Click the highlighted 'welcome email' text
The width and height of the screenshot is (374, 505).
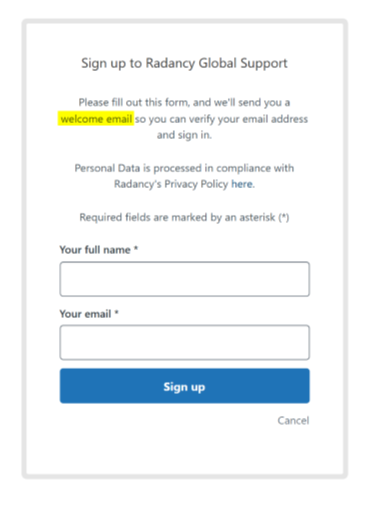pos(96,119)
